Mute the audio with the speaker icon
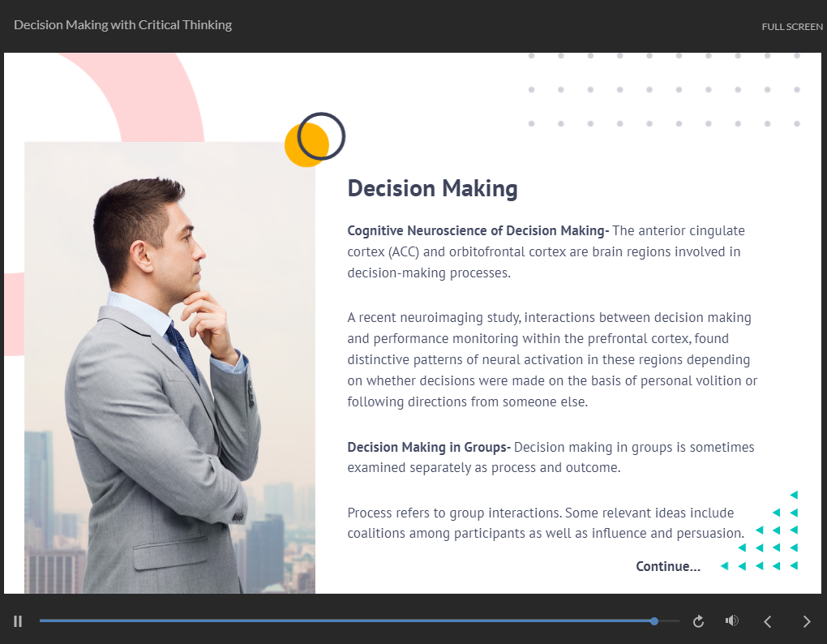This screenshot has width=827, height=644. click(731, 621)
